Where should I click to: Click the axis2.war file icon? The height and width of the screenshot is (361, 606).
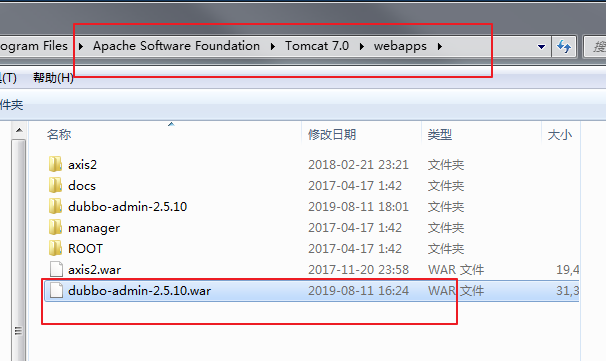pos(56,269)
